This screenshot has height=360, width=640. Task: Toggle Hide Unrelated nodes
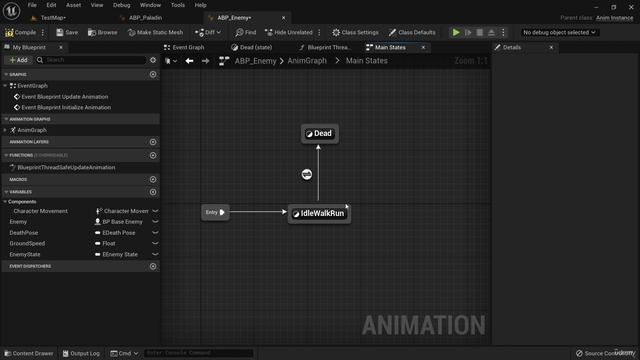289,32
